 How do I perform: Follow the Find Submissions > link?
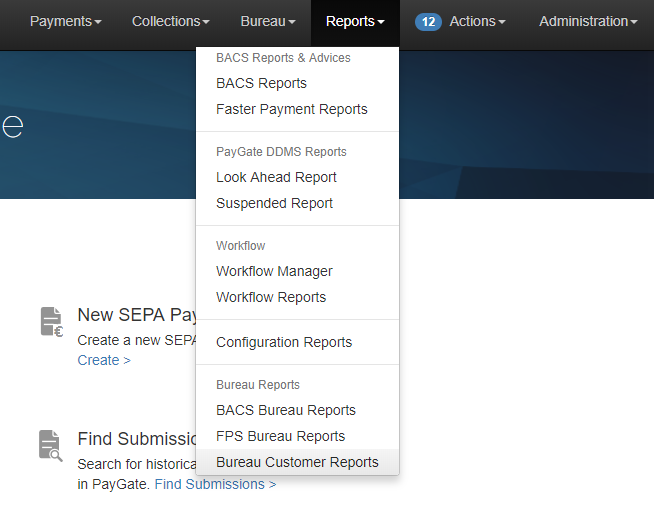coord(215,484)
